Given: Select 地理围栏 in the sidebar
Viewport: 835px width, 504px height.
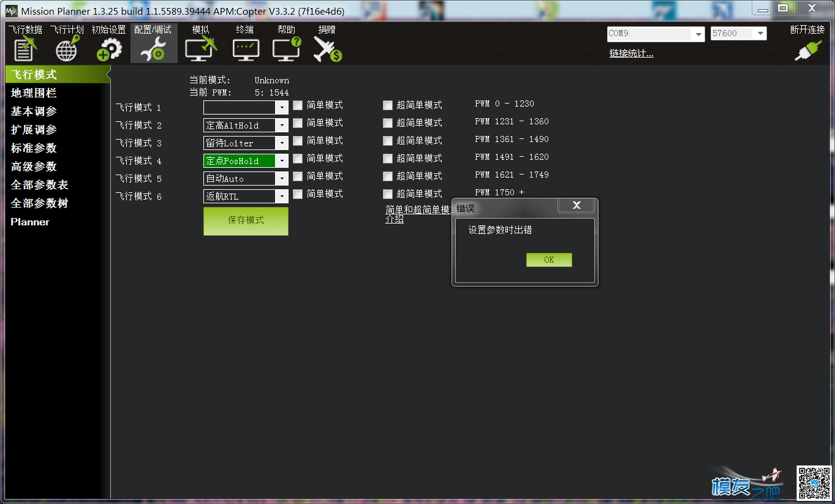Looking at the screenshot, I should [x=34, y=93].
